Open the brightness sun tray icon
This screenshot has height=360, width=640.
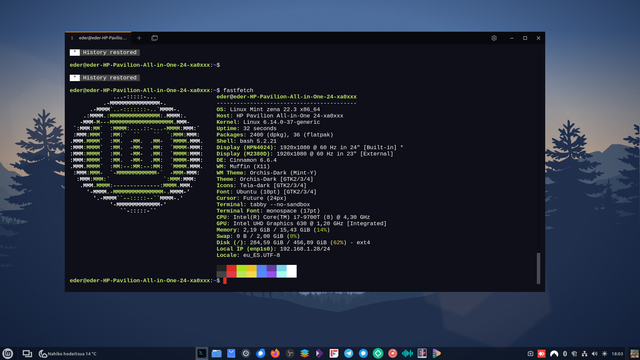[x=604, y=354]
